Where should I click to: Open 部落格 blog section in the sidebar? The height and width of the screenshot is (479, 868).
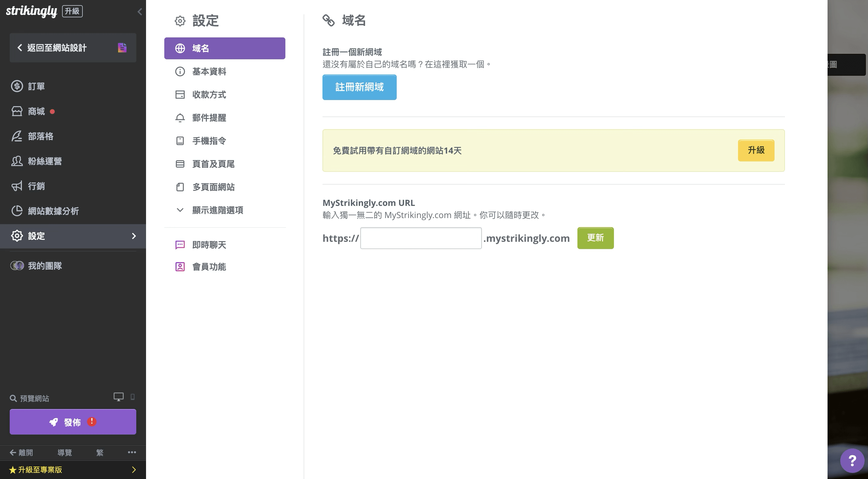tap(40, 137)
